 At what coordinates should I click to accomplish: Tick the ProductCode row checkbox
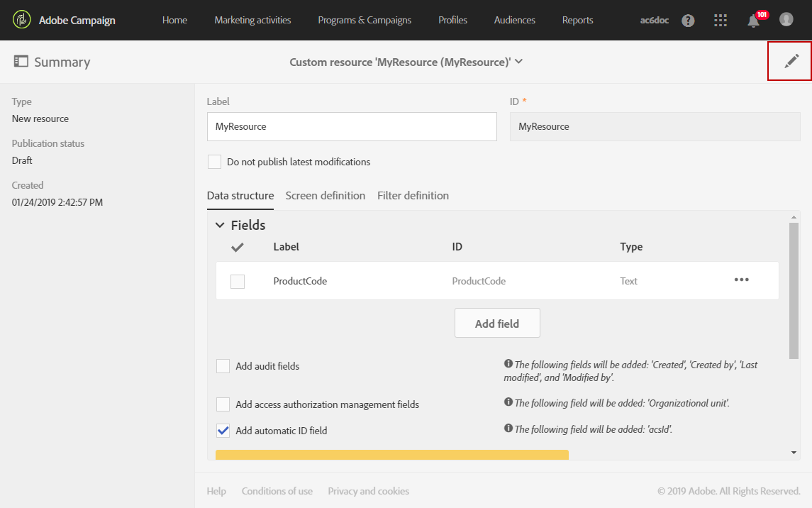(238, 282)
